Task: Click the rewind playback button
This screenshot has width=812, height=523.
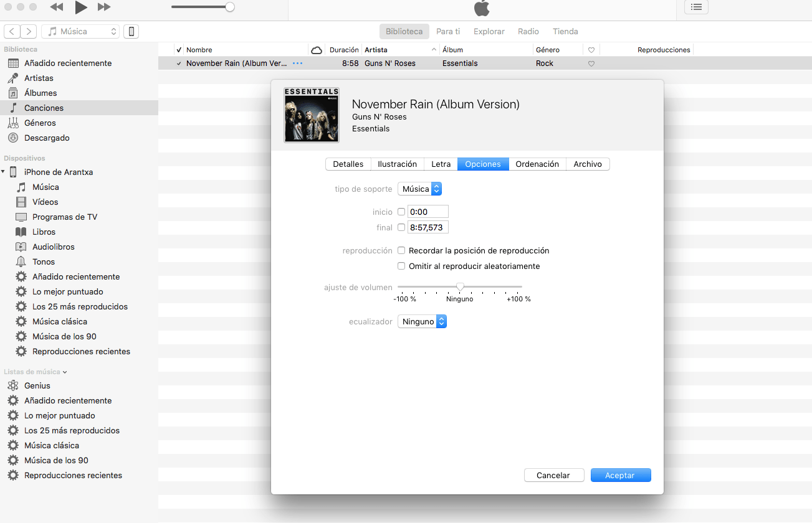Action: tap(56, 7)
